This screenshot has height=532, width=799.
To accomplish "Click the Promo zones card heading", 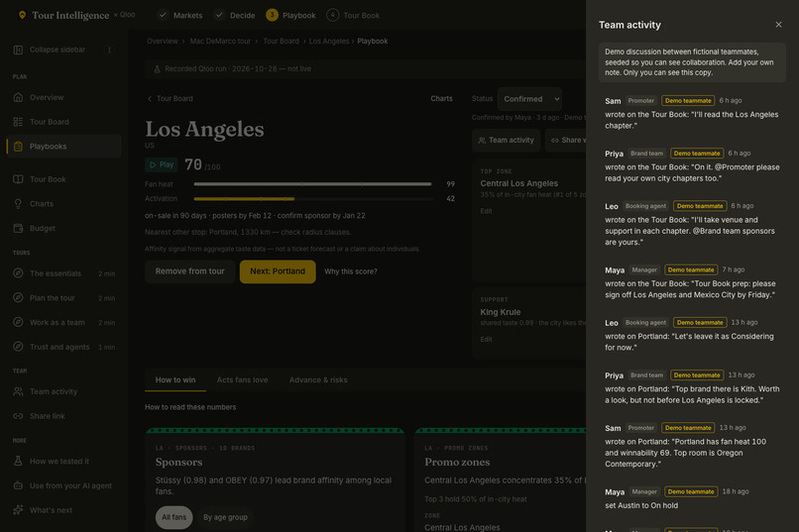I will 457,463.
